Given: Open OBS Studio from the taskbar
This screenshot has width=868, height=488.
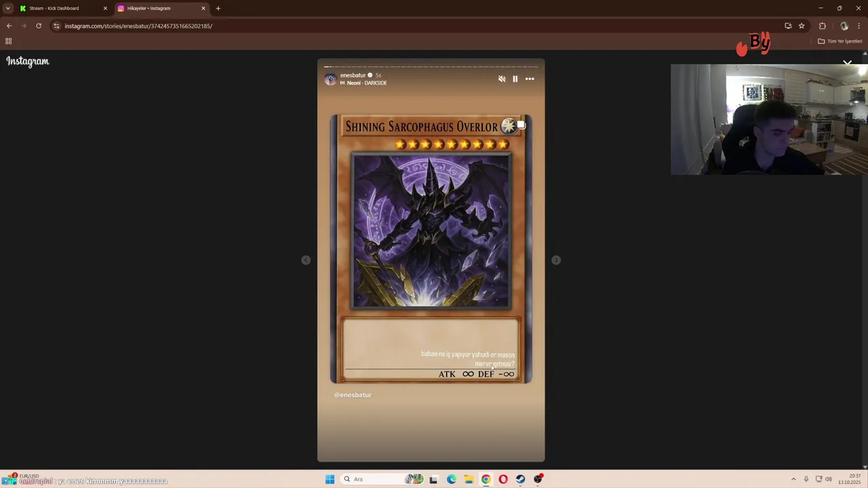Looking at the screenshot, I should click(538, 479).
